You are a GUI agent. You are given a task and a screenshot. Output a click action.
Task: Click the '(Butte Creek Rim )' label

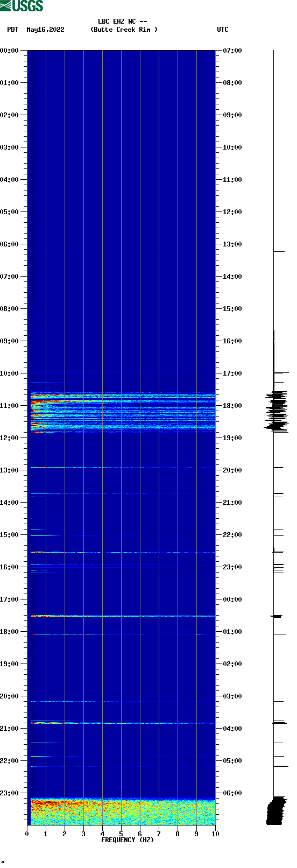tap(124, 30)
